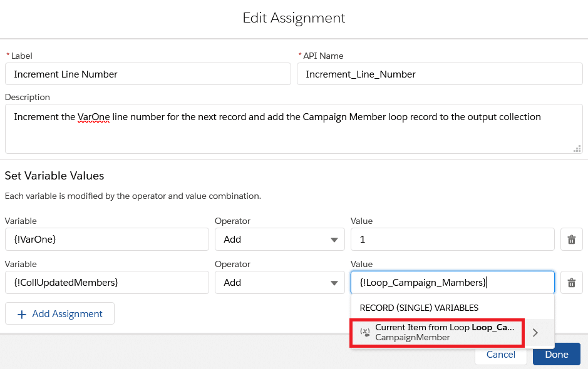
Task: Click the CollUpdatedMembers variable field
Action: [x=106, y=282]
